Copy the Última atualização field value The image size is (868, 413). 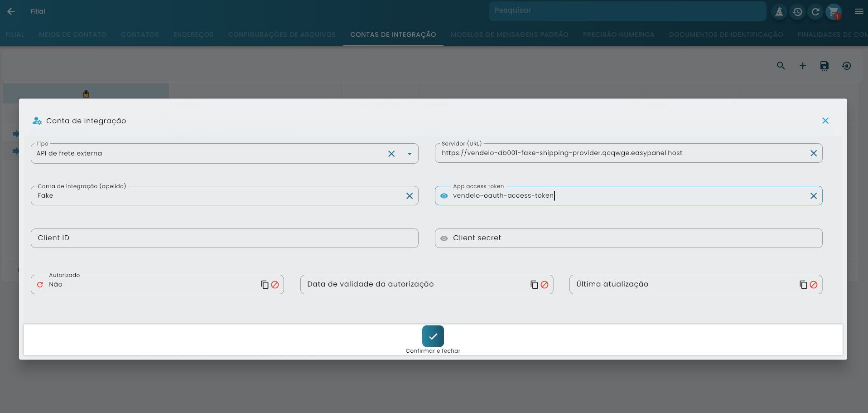click(x=803, y=284)
